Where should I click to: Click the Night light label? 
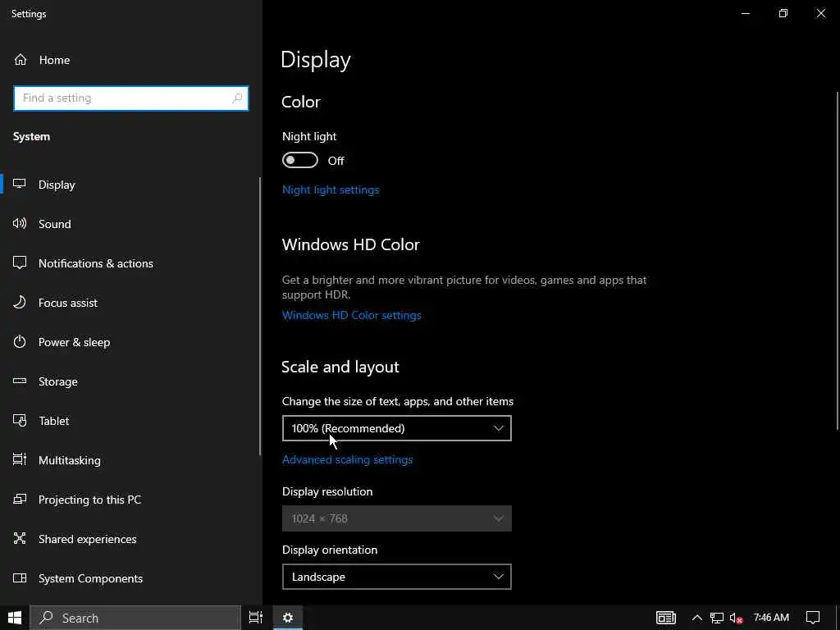click(x=309, y=137)
